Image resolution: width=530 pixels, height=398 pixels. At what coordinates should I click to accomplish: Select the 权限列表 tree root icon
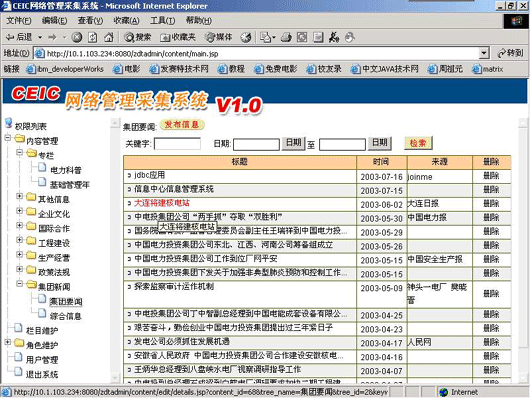(x=9, y=123)
